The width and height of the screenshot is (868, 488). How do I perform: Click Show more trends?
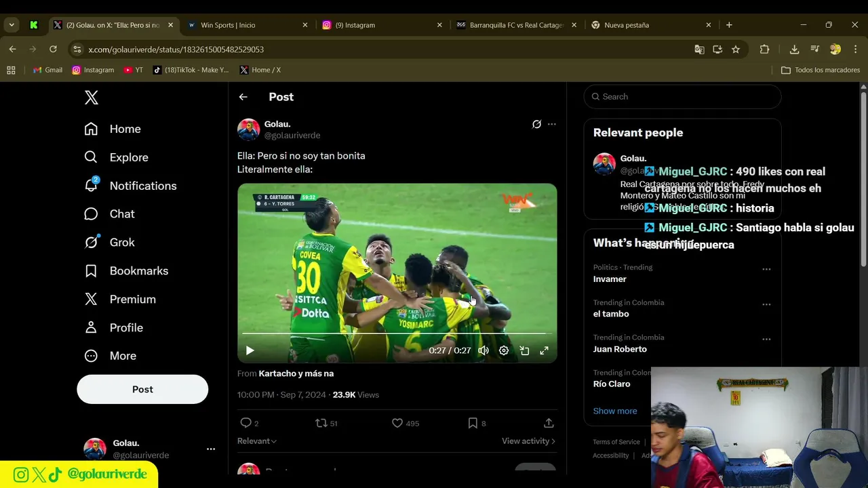coord(615,411)
